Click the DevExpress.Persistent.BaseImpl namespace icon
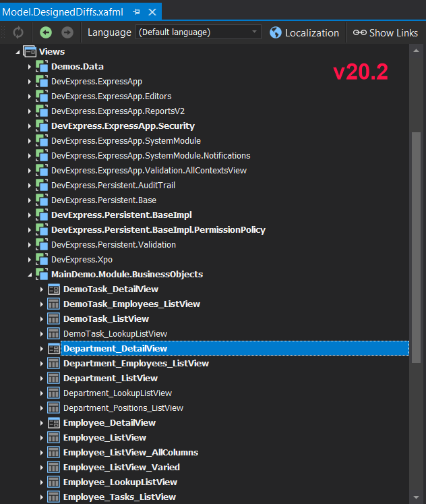The height and width of the screenshot is (504, 426). pyautogui.click(x=42, y=215)
